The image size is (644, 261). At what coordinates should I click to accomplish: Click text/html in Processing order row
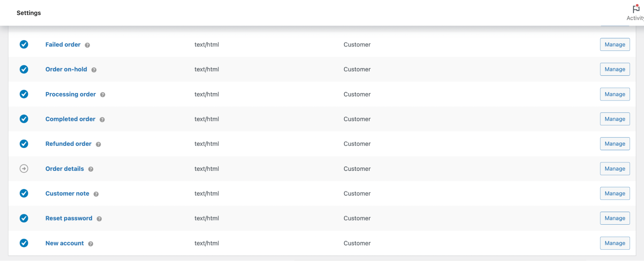tap(207, 94)
